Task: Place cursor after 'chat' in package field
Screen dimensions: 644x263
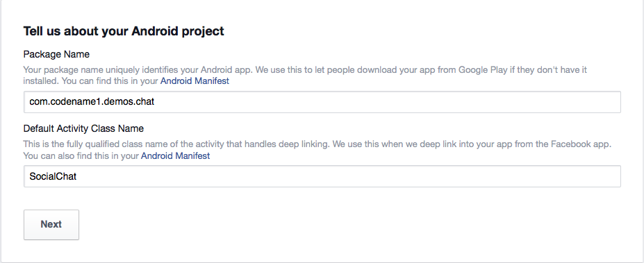Action: pos(155,102)
